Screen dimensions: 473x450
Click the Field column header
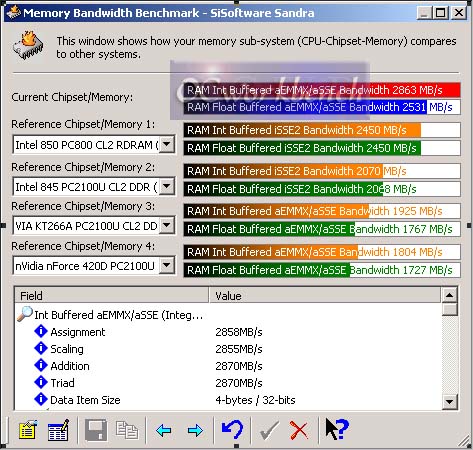click(112, 296)
